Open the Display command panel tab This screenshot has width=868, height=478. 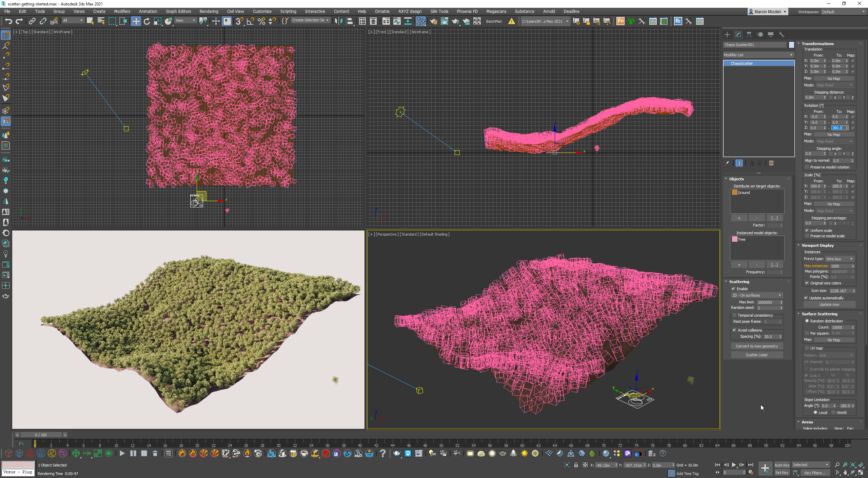pos(771,35)
